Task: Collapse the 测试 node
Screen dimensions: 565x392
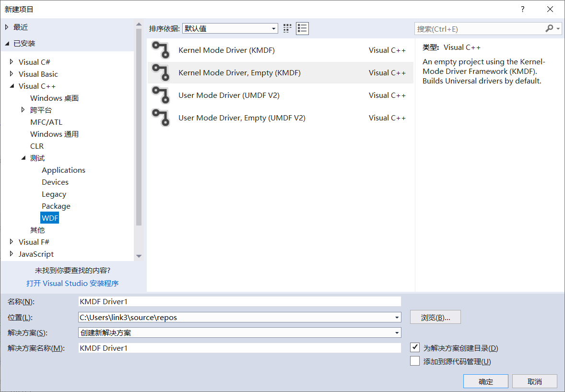Action: (23, 157)
